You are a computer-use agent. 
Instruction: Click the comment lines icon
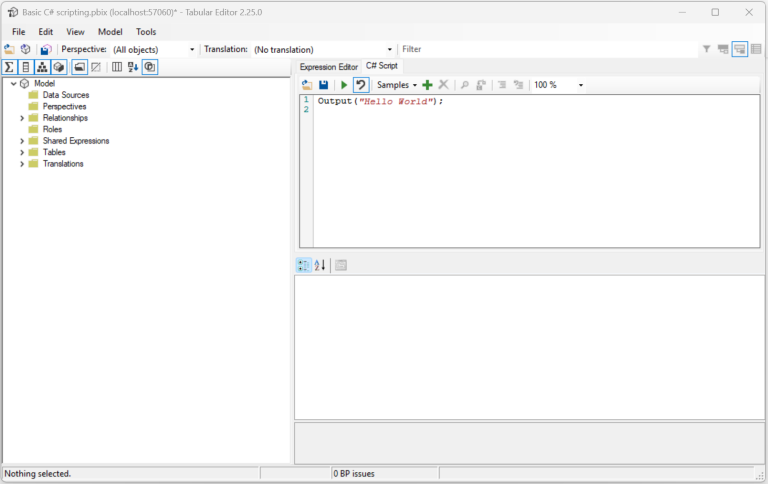point(502,85)
